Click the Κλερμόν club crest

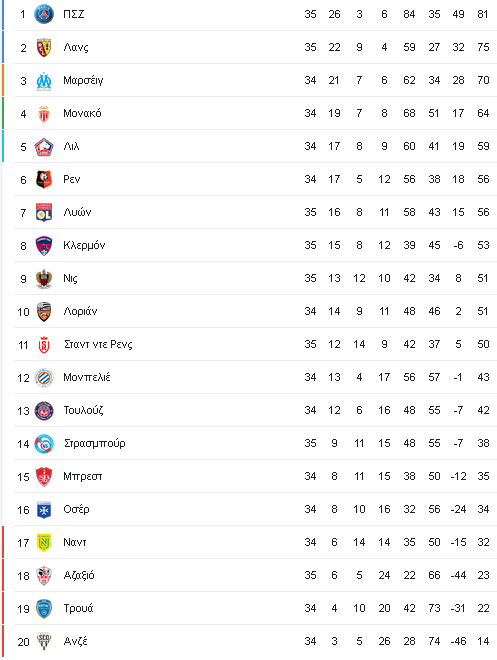click(x=44, y=245)
